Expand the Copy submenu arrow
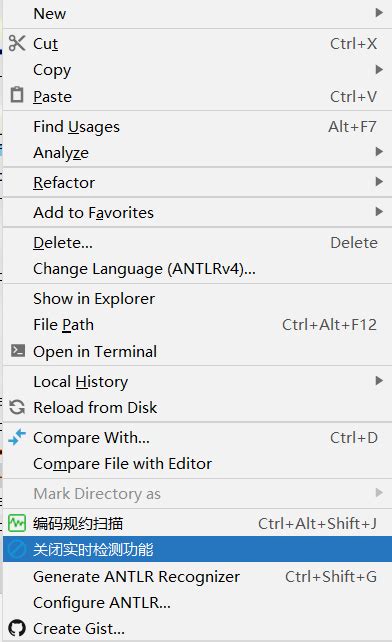 pyautogui.click(x=379, y=69)
